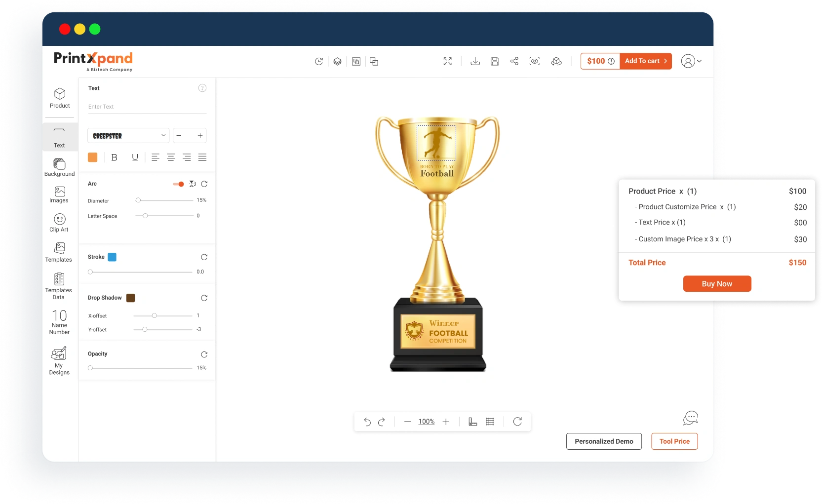
Task: Reset canvas view with refresh icon
Action: [x=517, y=422]
